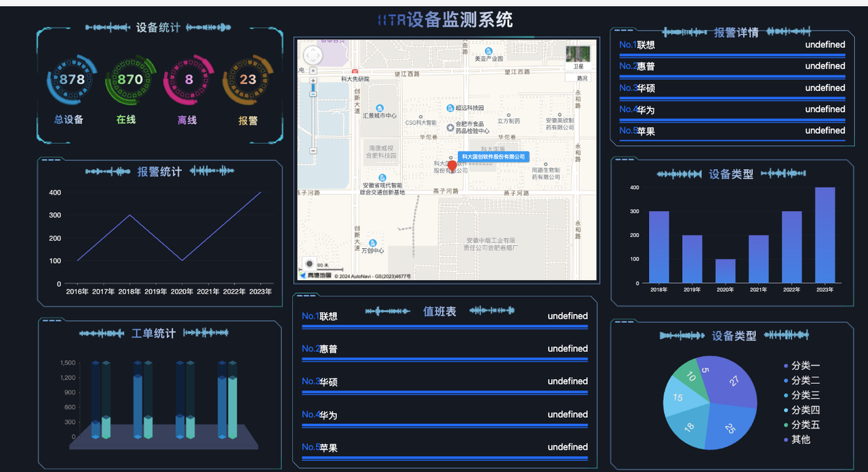This screenshot has height=472, width=868.
Task: Zoom out the map with minus button
Action: (x=313, y=151)
